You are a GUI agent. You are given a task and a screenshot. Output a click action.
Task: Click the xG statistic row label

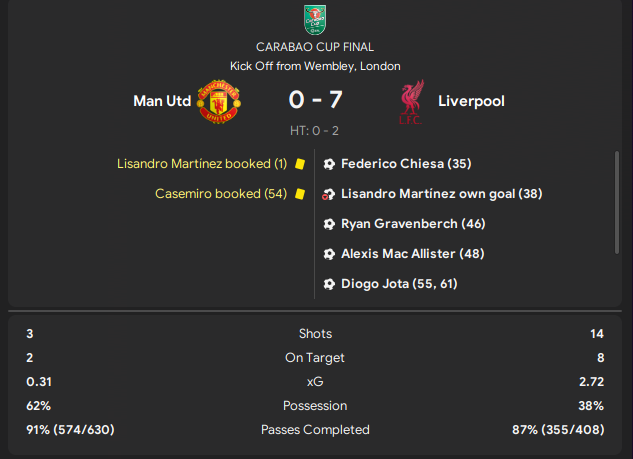click(316, 382)
